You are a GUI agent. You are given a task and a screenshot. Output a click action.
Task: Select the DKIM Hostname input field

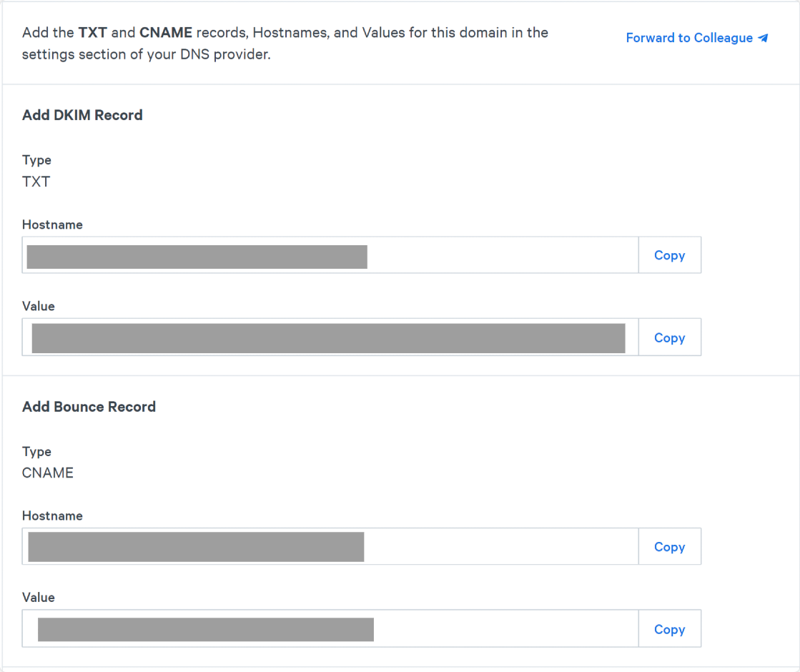pos(329,255)
